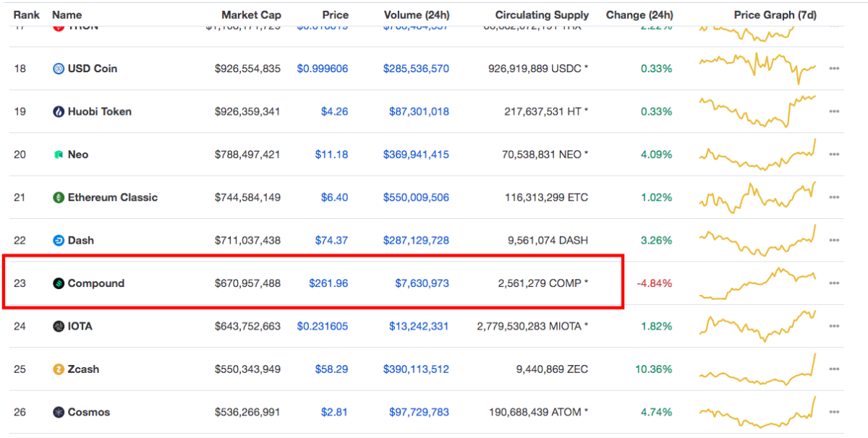Expand the ellipsis menu in Compound row
Image resolution: width=868 pixels, height=438 pixels.
[834, 283]
